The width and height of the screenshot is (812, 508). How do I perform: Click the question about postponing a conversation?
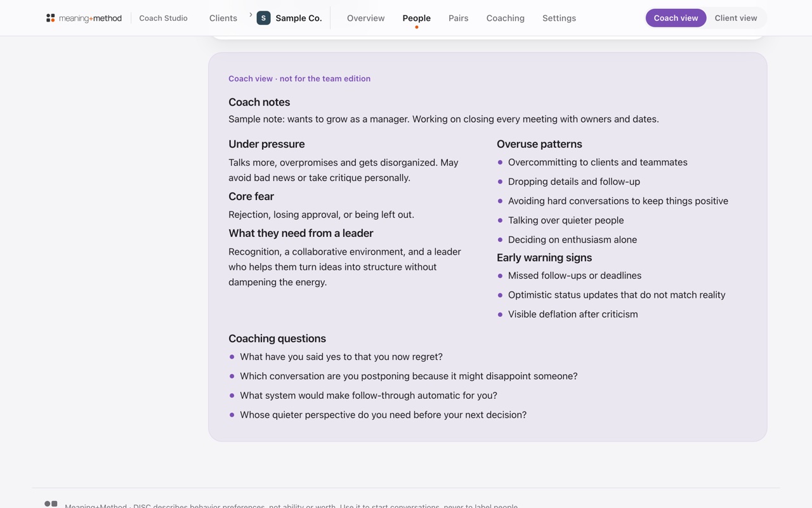pyautogui.click(x=409, y=377)
